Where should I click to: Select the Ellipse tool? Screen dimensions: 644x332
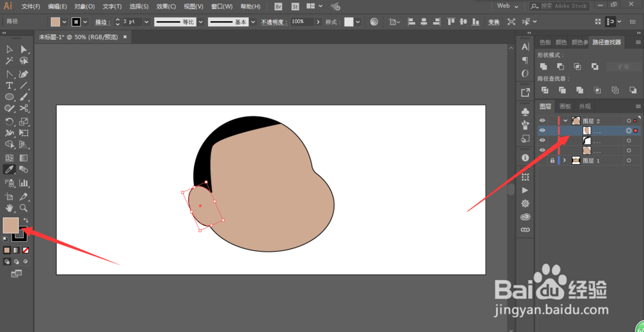pyautogui.click(x=9, y=97)
